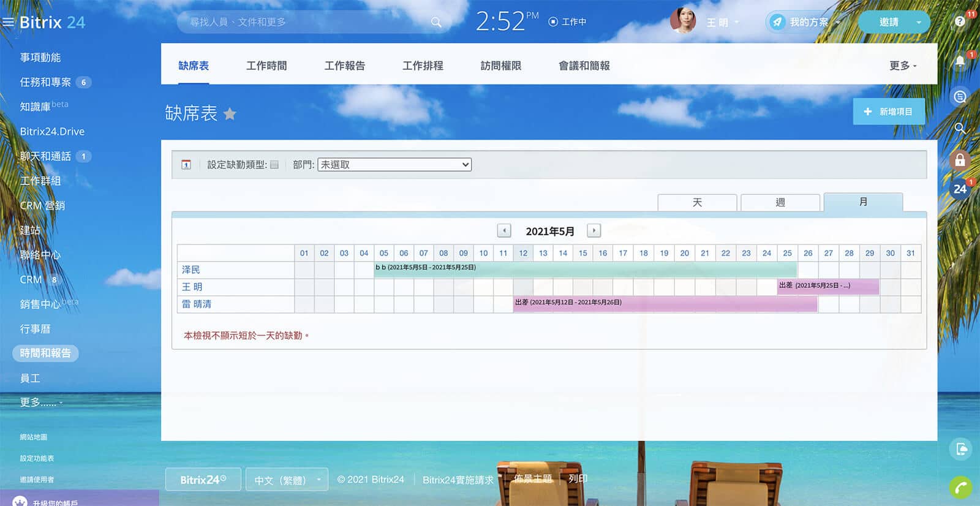
Task: Click day 12 column header
Action: coord(523,253)
